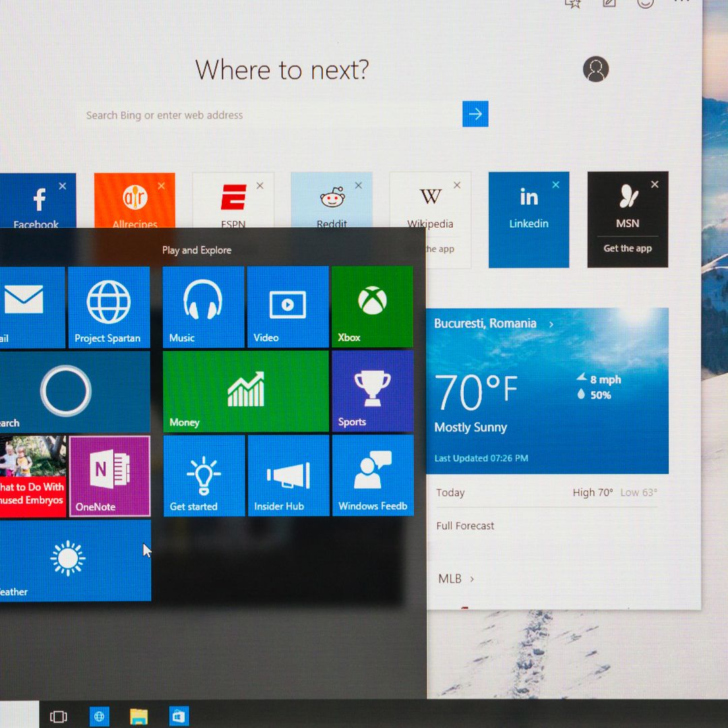Remove the Allrecipes tile with its X
The image size is (728, 728).
tap(161, 186)
